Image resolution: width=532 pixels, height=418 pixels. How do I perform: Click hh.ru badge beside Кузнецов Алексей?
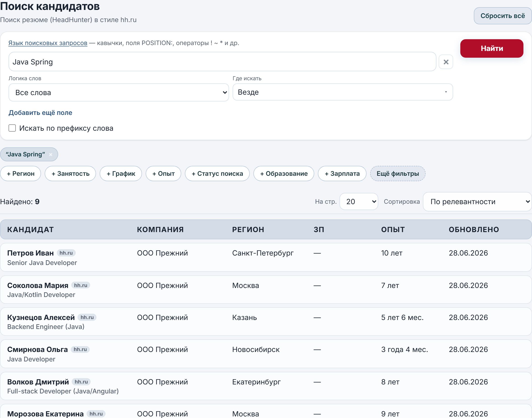tap(87, 317)
